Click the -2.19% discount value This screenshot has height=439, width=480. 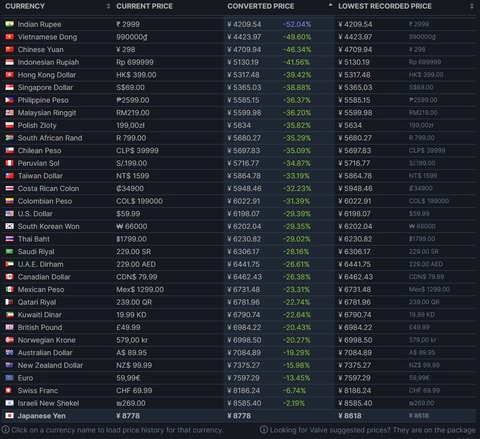click(294, 403)
